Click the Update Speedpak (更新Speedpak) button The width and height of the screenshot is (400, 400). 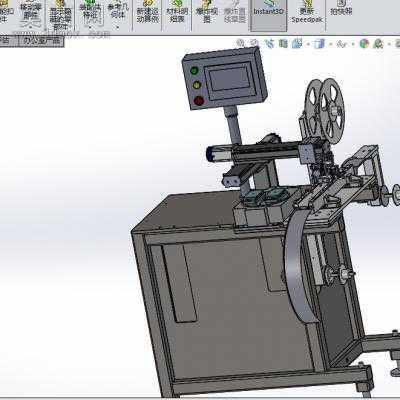(307, 13)
